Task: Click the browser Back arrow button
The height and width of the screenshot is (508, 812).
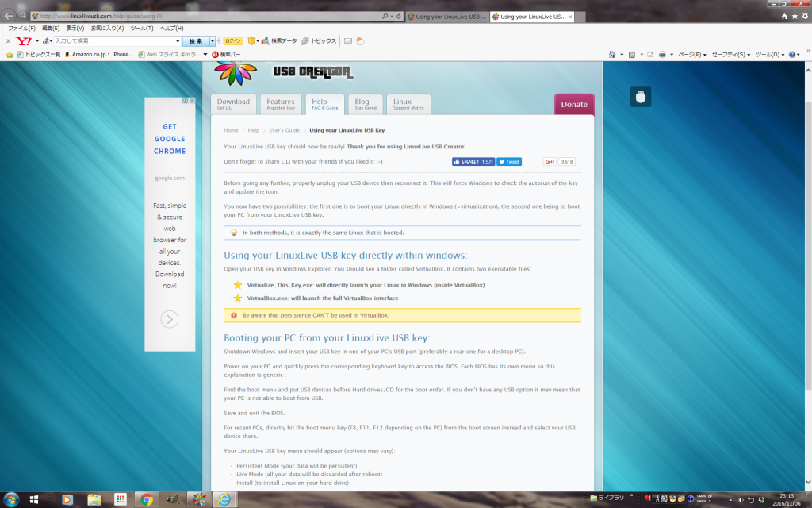Action: click(10, 16)
